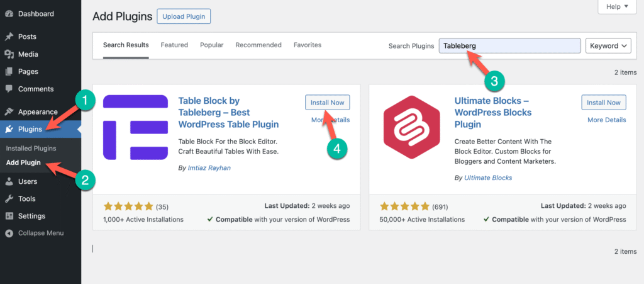Click the Ultimate Blocks five-star rating
The width and height of the screenshot is (644, 284).
(x=404, y=207)
